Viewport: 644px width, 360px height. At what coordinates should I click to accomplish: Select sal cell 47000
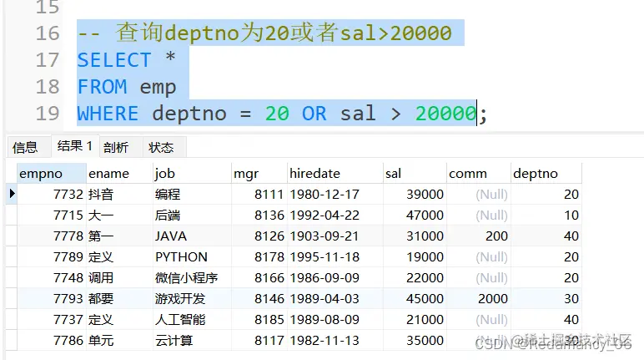tap(415, 215)
